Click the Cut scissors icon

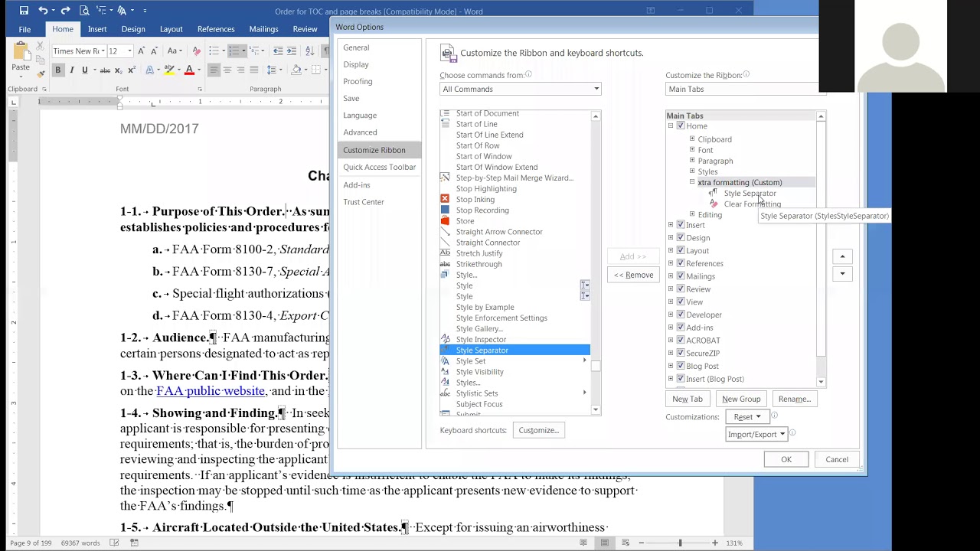pyautogui.click(x=40, y=46)
